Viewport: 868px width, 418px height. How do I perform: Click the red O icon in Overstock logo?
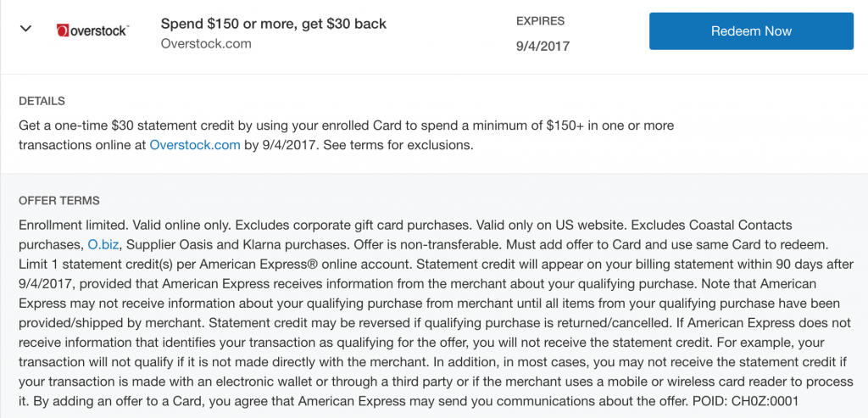(63, 31)
